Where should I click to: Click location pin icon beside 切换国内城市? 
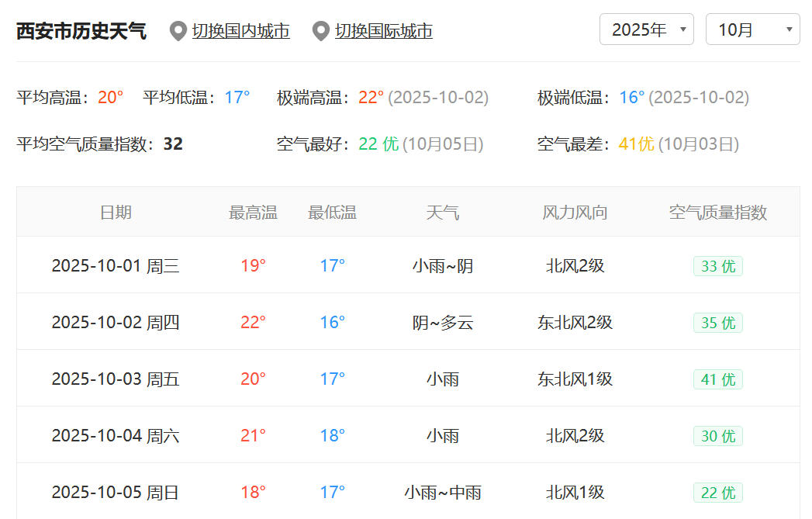point(178,32)
